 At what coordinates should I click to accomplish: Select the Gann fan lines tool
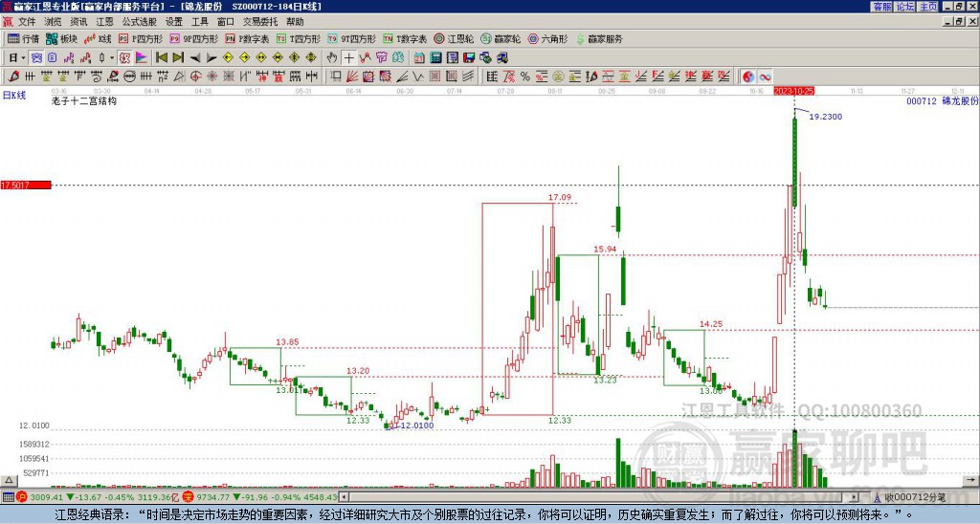pyautogui.click(x=352, y=76)
